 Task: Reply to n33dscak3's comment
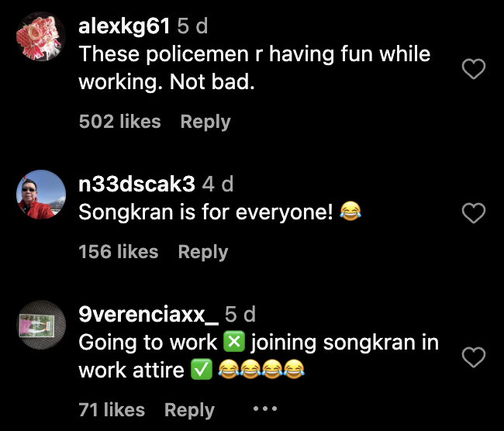[202, 252]
